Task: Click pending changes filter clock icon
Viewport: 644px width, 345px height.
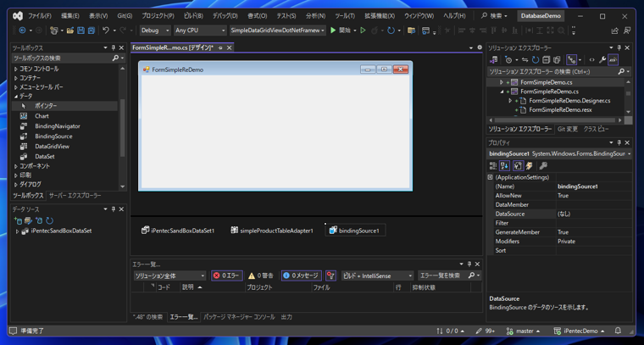Action: 508,60
